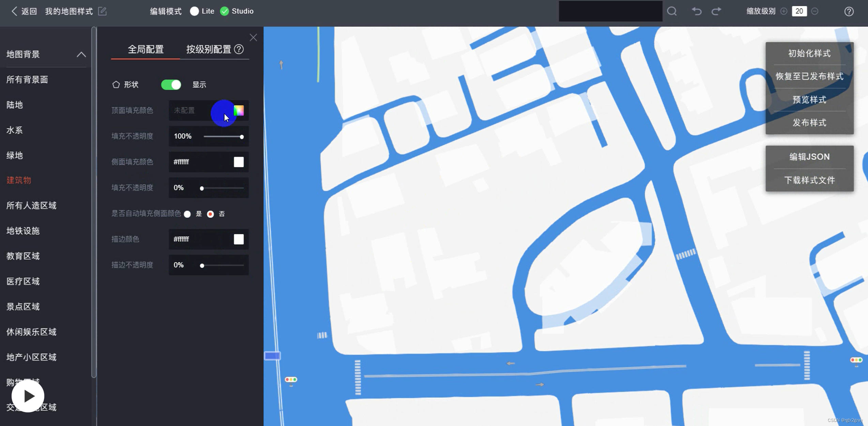Click the redo arrow icon
This screenshot has height=426, width=868.
pyautogui.click(x=716, y=11)
